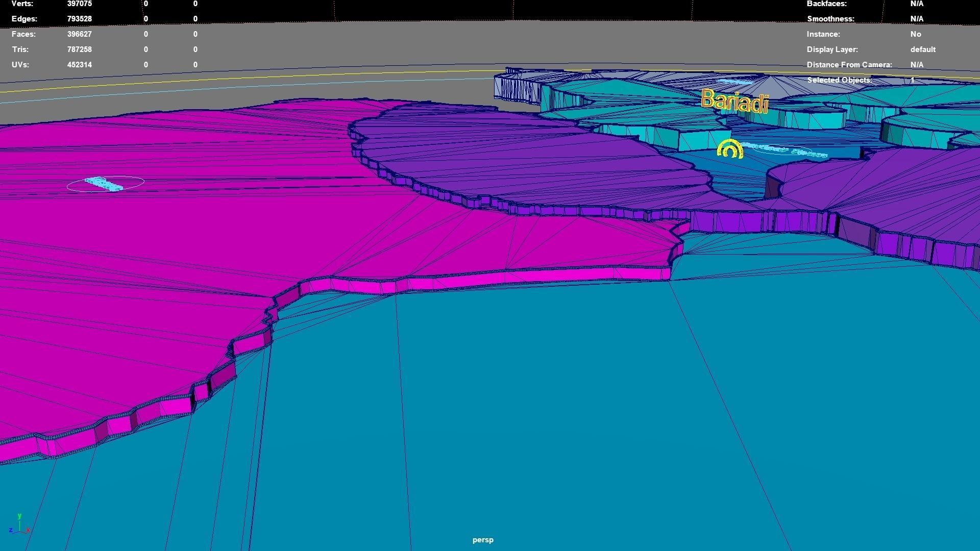The height and width of the screenshot is (551, 980).
Task: Open the Display Layer default entry
Action: tap(923, 49)
